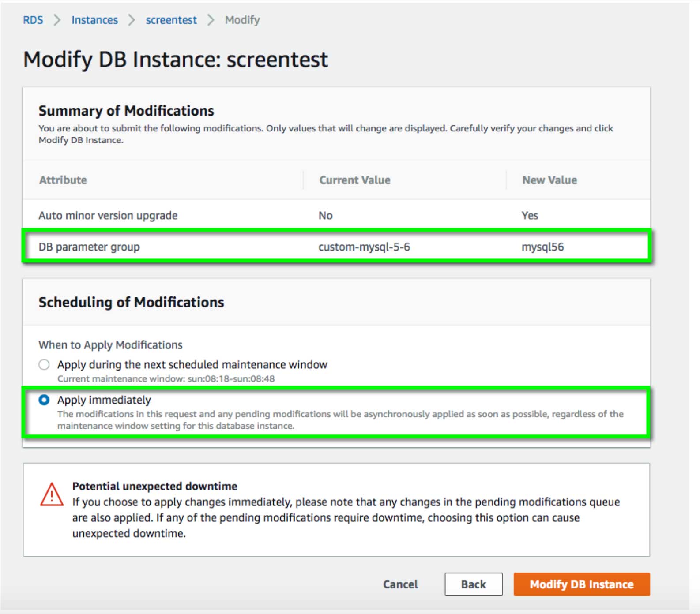Open the screentest breadcrumb link
The height and width of the screenshot is (614, 700).
pos(171,20)
